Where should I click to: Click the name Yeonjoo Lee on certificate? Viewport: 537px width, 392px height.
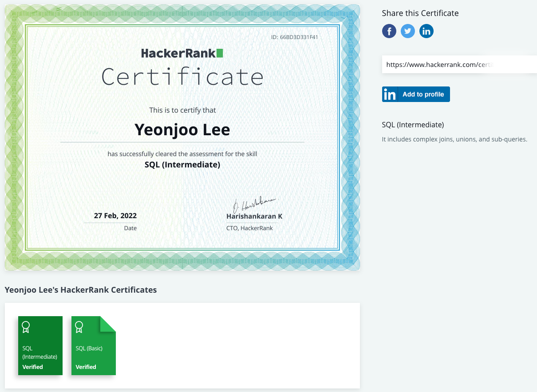(182, 130)
